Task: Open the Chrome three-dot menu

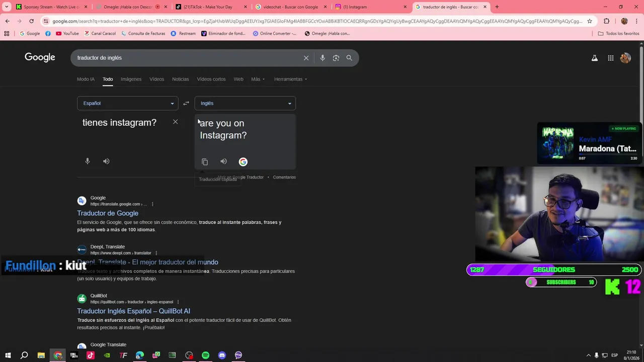Action: click(637, 21)
